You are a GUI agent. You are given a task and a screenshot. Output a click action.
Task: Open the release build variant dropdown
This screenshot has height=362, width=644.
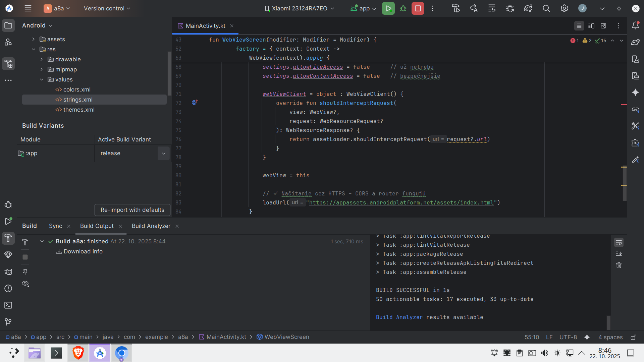coord(163,153)
